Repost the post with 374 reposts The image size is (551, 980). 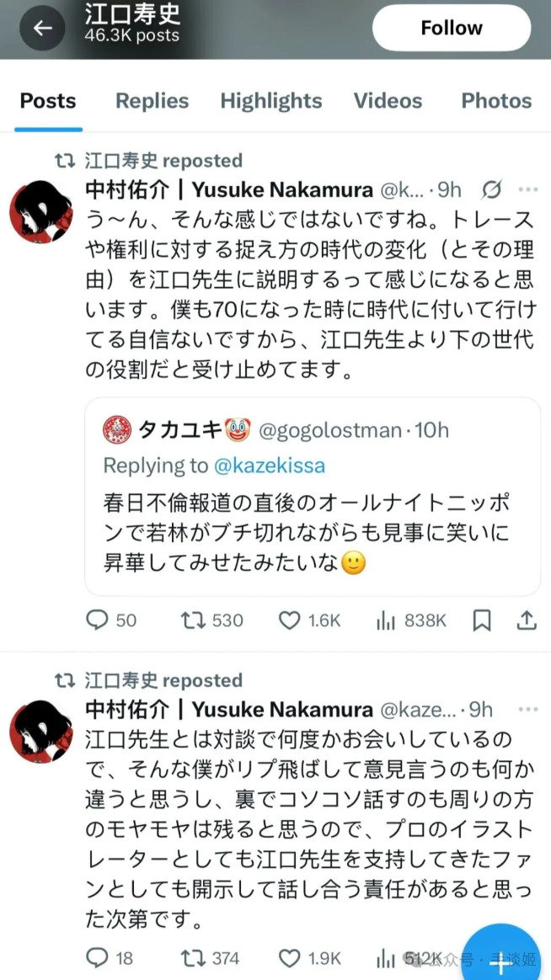pyautogui.click(x=192, y=958)
